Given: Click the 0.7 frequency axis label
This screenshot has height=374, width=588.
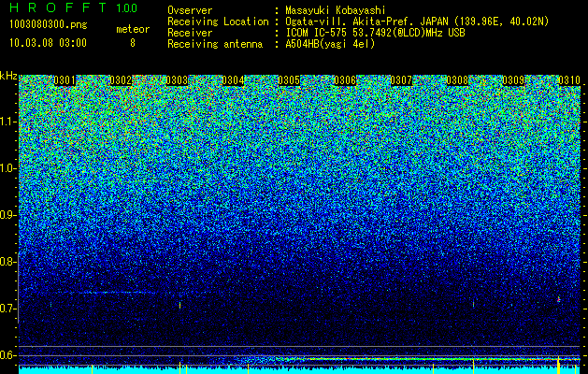Looking at the screenshot, I should (7, 309).
